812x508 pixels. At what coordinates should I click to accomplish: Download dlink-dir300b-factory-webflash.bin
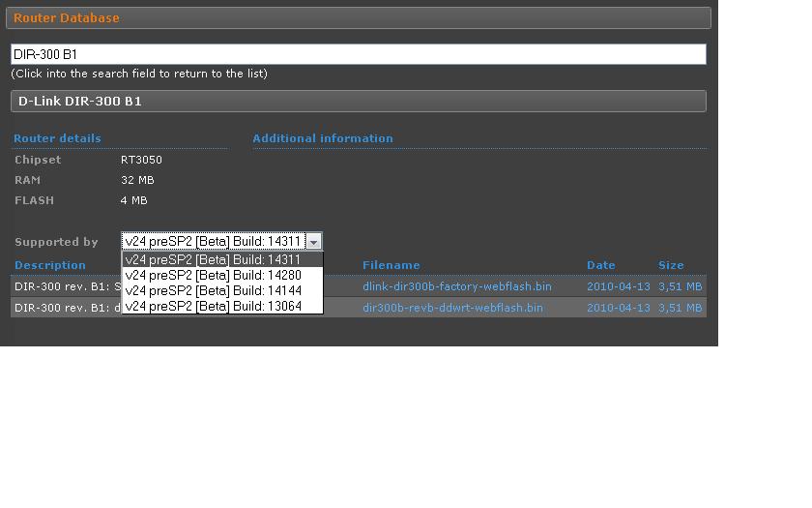(x=456, y=286)
